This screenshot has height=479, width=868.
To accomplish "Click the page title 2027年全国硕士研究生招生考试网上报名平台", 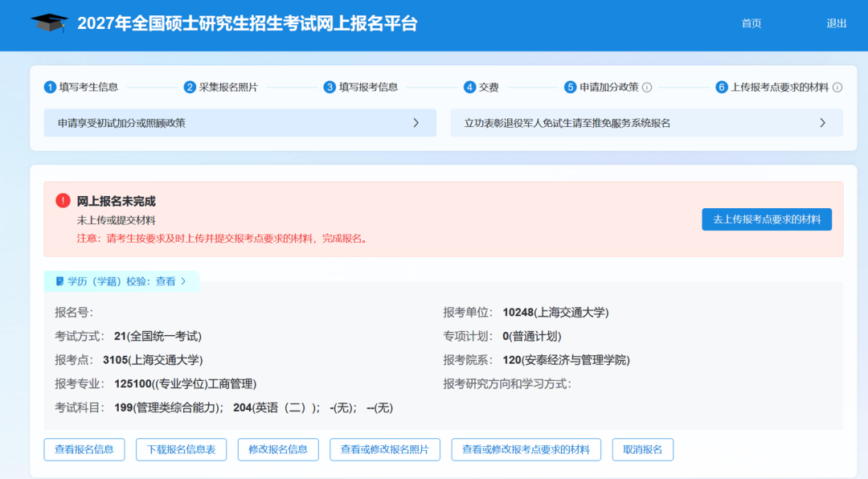I will pyautogui.click(x=248, y=23).
